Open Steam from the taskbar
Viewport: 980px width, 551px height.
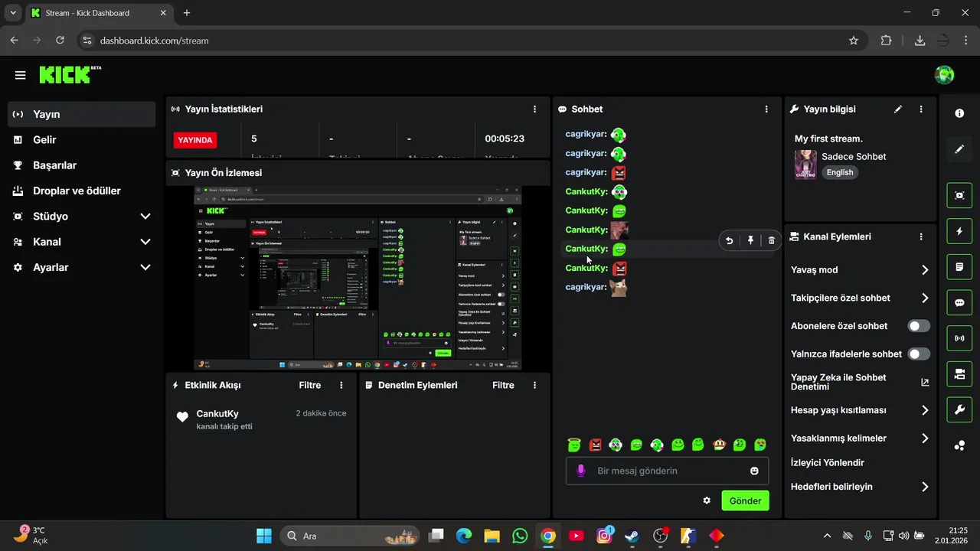[x=632, y=536]
